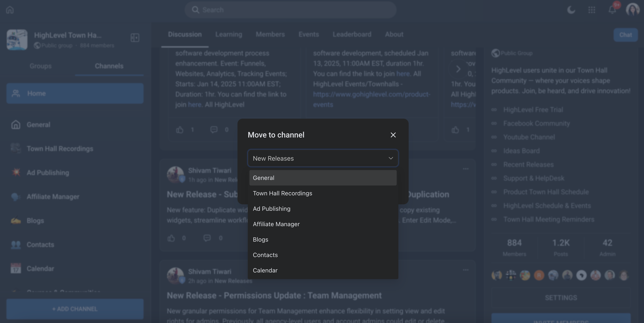644x323 pixels.
Task: Choose Town Hall Recordings option in dropdown
Action: pos(282,193)
